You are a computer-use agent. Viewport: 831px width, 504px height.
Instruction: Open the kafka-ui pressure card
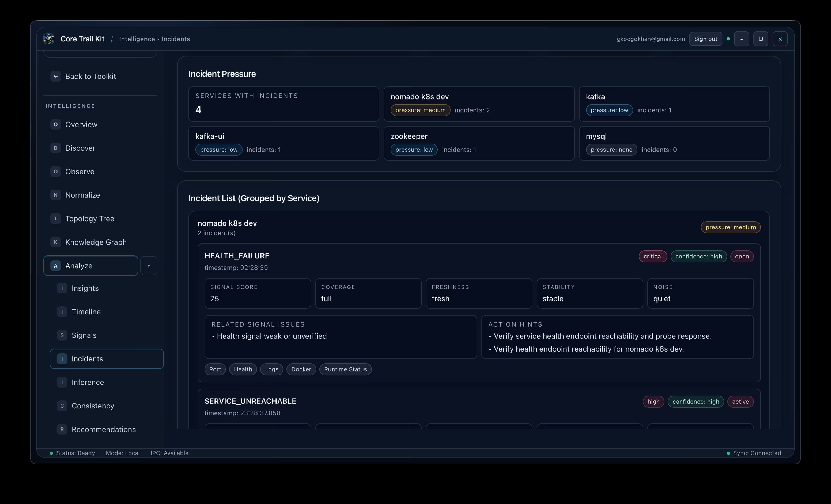pos(284,143)
